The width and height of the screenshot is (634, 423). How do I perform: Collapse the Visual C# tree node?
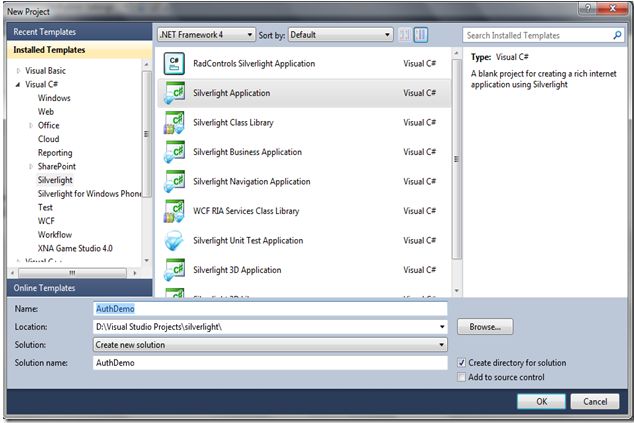[x=18, y=85]
